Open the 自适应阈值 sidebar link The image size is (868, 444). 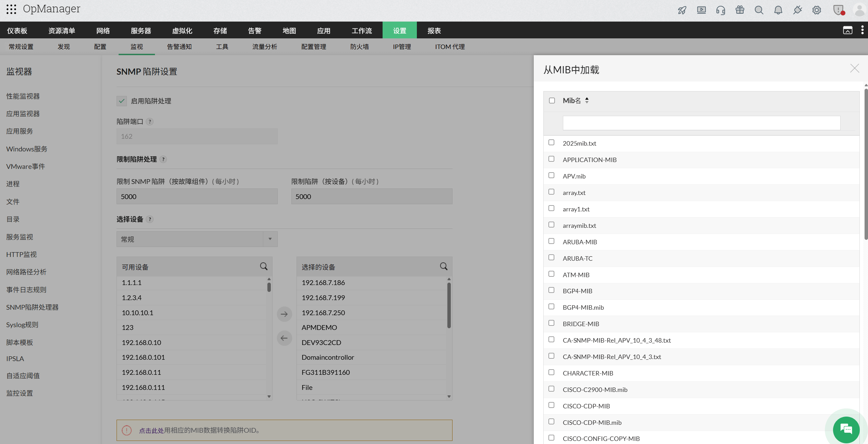point(23,376)
